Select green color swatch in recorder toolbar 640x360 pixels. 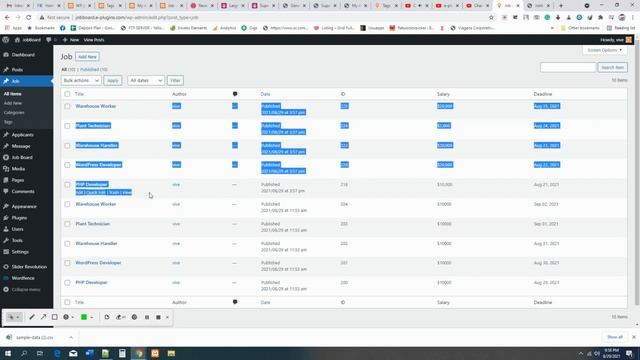pyautogui.click(x=84, y=317)
